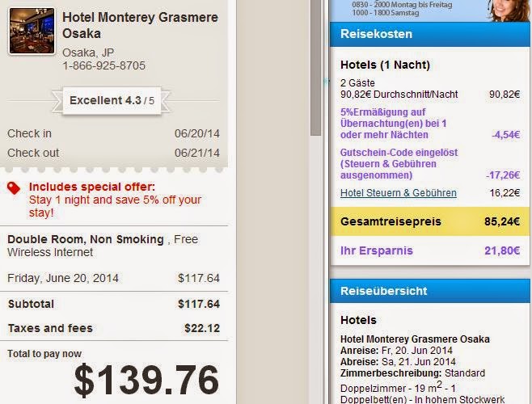Viewport: 532px width, 404px height.
Task: Click the Subtotal row label
Action: (32, 304)
